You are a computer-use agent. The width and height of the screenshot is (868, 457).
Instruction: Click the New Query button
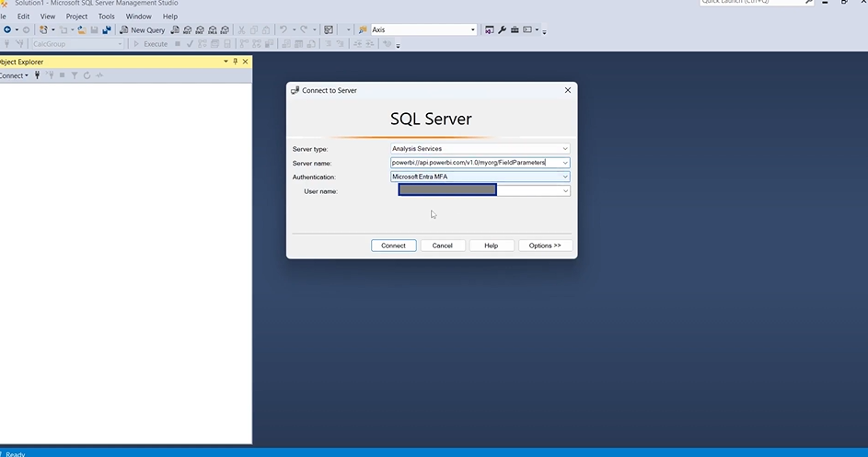[143, 29]
